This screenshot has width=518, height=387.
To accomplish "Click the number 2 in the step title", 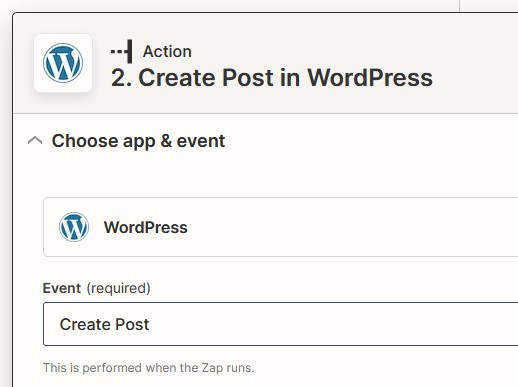I will (x=118, y=78).
